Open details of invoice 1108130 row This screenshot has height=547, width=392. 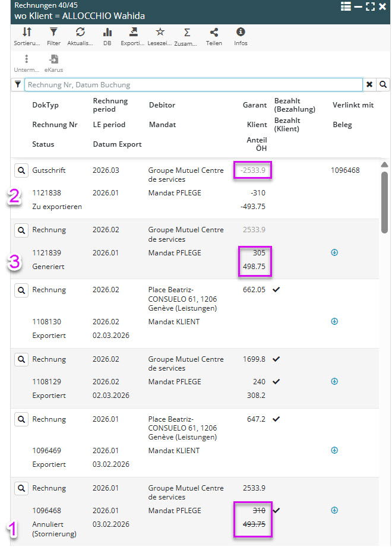[x=21, y=290]
